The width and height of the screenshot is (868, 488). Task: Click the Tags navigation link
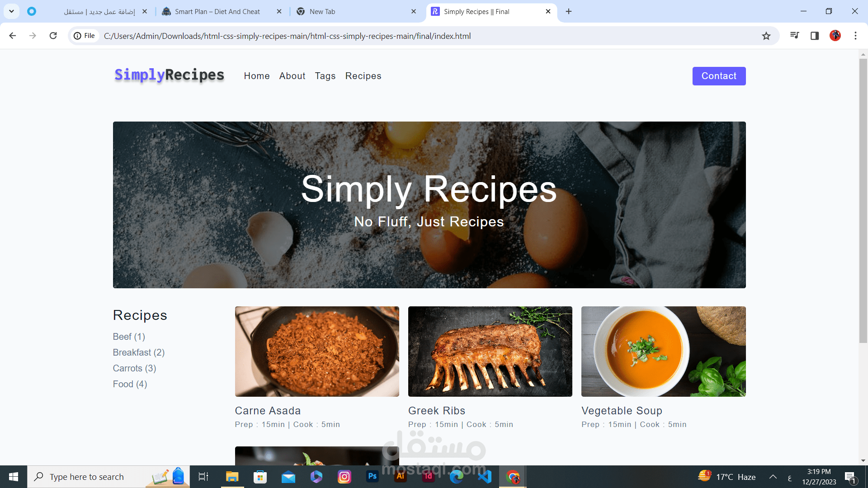tap(325, 75)
